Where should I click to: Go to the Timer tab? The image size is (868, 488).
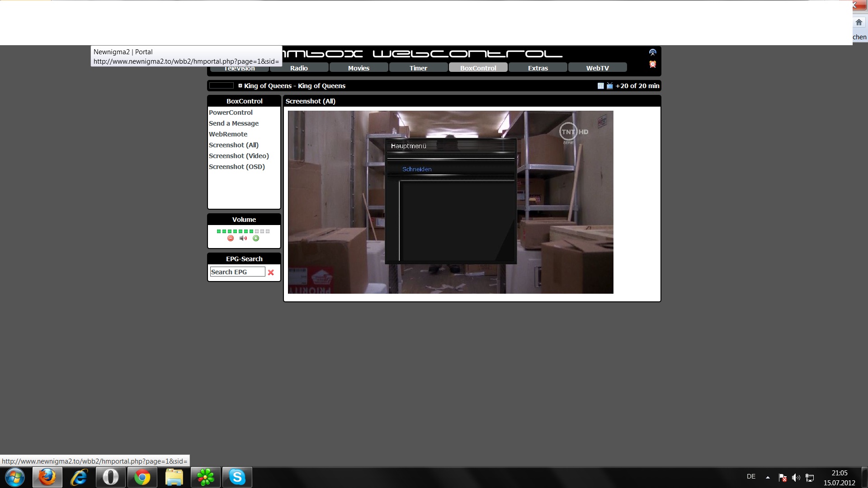click(x=418, y=68)
